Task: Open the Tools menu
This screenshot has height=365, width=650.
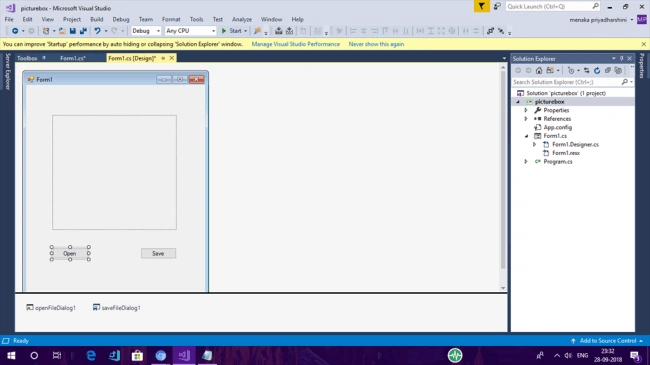Action: (196, 19)
